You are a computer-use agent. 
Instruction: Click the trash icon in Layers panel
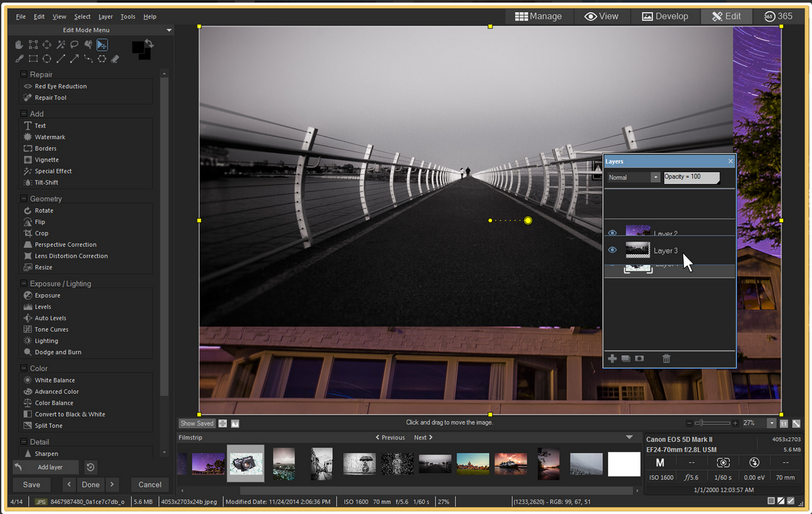pyautogui.click(x=666, y=358)
